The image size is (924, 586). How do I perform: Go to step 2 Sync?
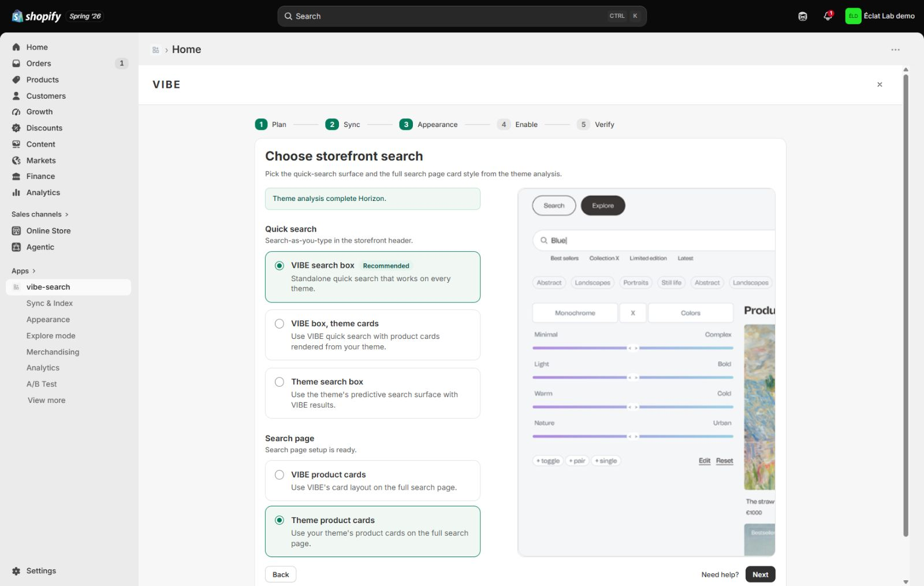[x=342, y=124]
